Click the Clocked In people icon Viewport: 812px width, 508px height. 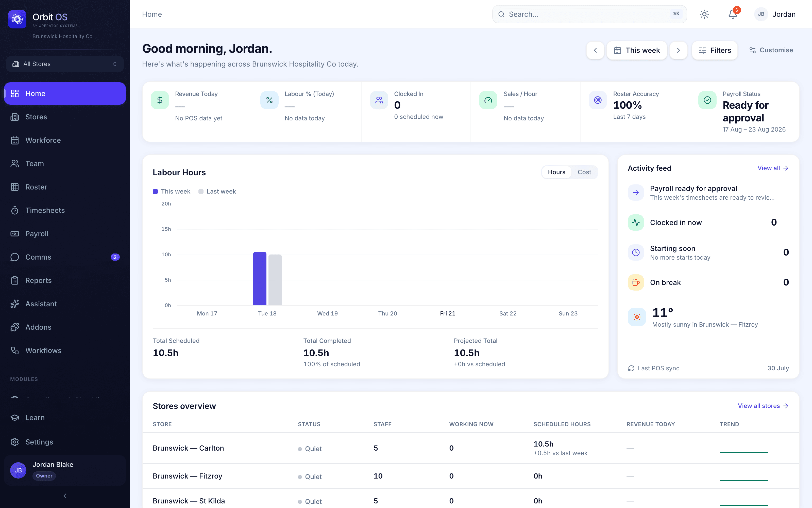pyautogui.click(x=379, y=100)
